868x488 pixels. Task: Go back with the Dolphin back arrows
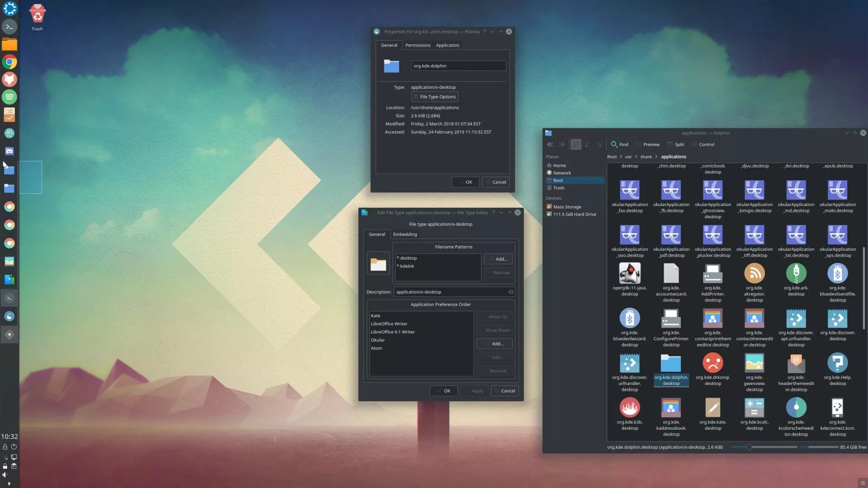click(x=550, y=145)
